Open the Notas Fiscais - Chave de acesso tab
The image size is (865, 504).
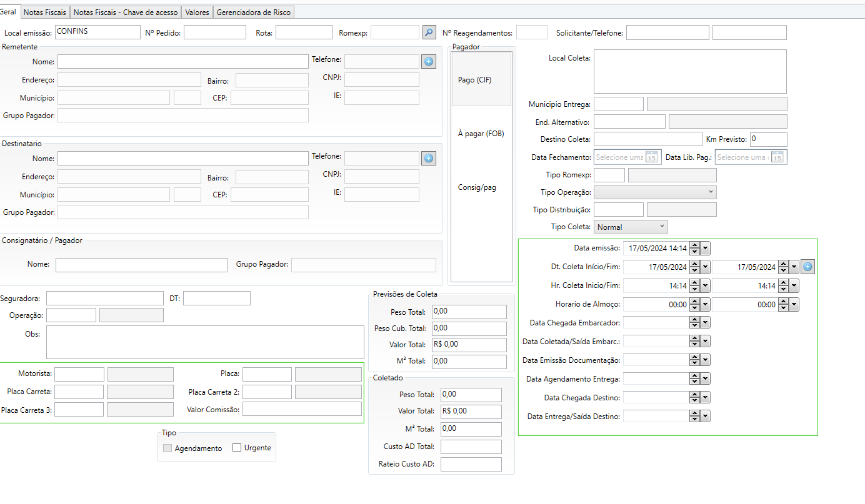[x=126, y=12]
